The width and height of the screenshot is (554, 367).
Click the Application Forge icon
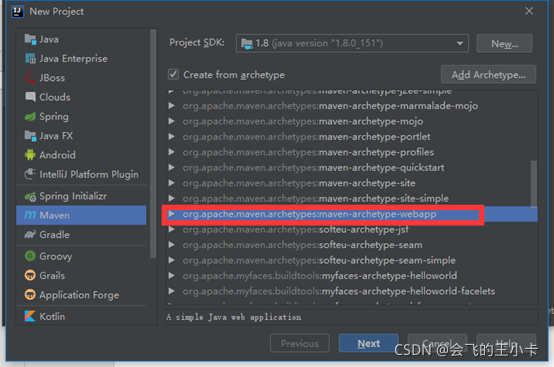(30, 295)
